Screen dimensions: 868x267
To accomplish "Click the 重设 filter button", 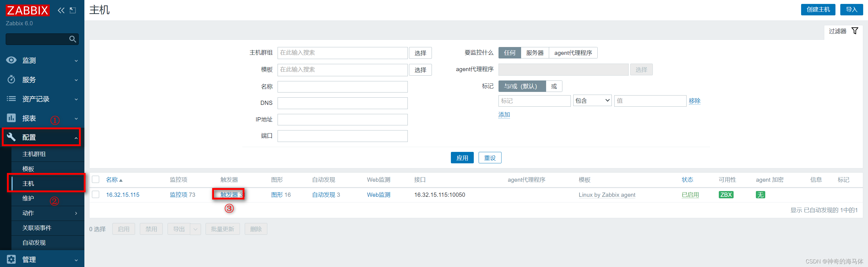I will [x=489, y=158].
